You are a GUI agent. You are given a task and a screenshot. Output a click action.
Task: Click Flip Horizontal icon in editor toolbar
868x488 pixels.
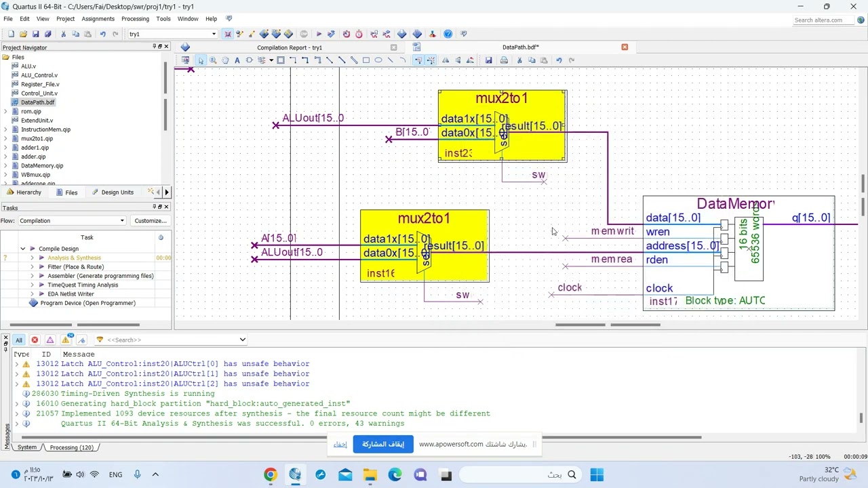point(446,60)
